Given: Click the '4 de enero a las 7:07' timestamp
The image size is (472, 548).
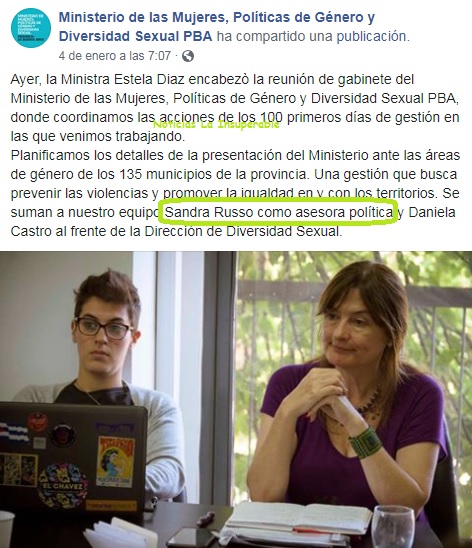Looking at the screenshot, I should pos(115,56).
